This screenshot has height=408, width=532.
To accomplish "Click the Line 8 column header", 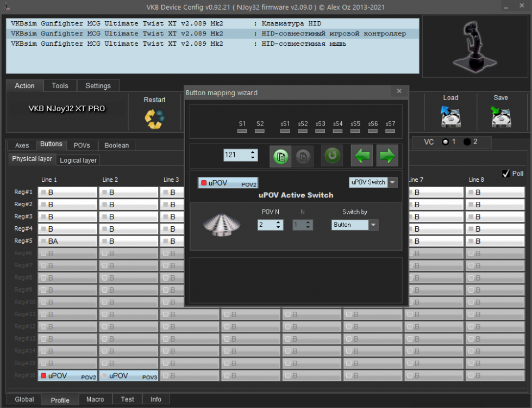I will click(477, 180).
